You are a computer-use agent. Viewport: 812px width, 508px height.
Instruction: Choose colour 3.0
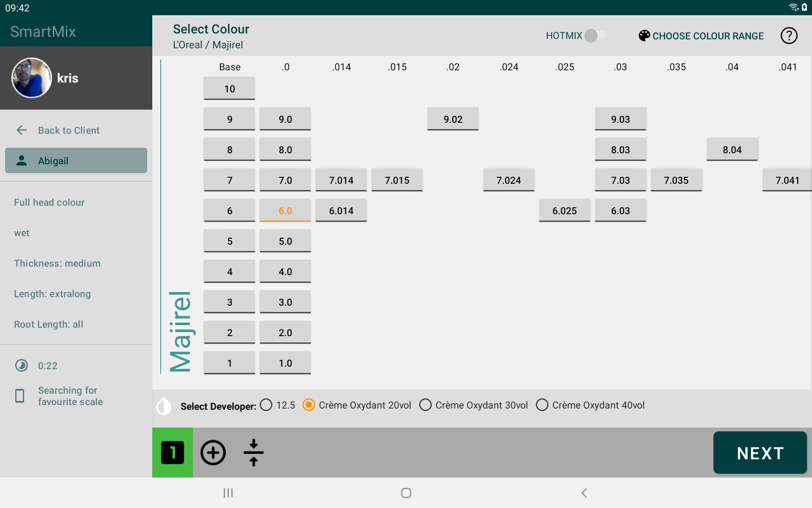coord(285,302)
